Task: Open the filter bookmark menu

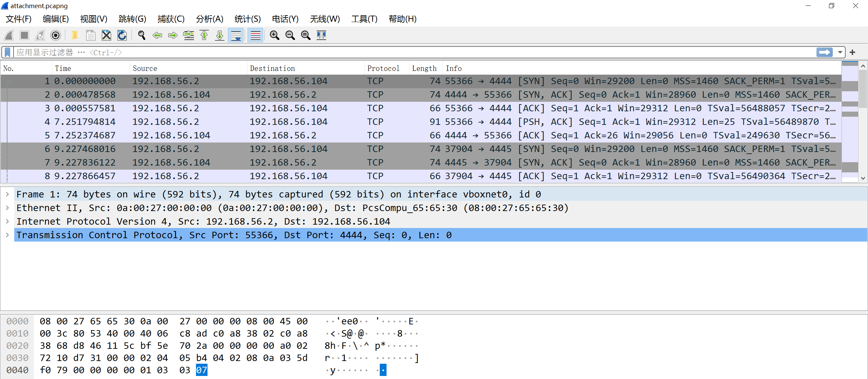Action: (x=7, y=52)
